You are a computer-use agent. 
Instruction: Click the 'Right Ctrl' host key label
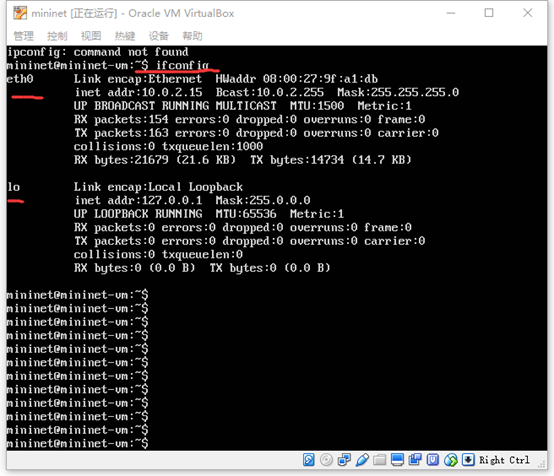(504, 460)
